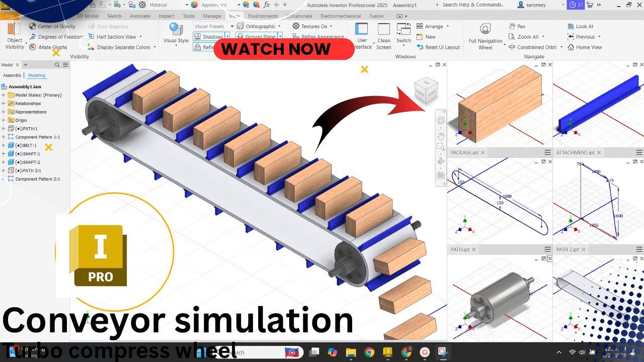
Task: Click the Zoom All tool
Action: (x=523, y=37)
